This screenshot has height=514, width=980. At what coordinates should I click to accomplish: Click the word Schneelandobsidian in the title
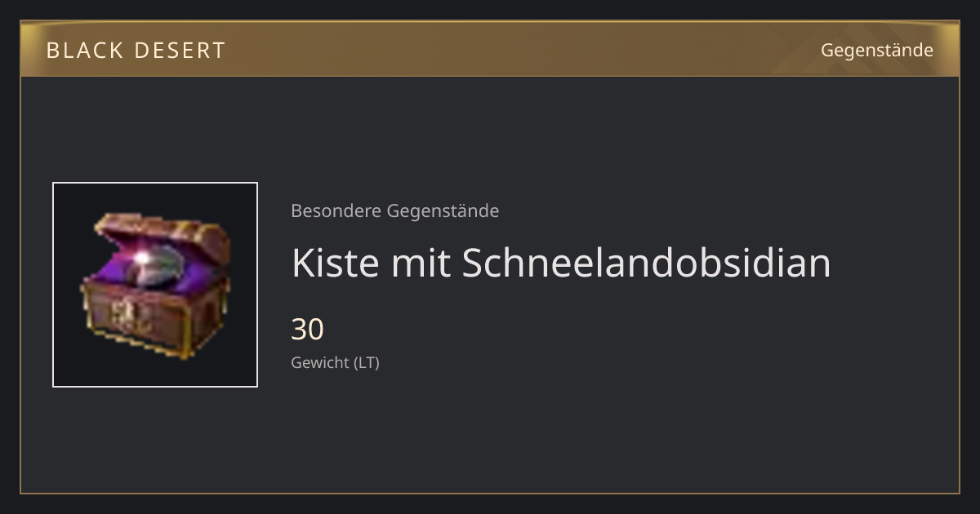[646, 263]
